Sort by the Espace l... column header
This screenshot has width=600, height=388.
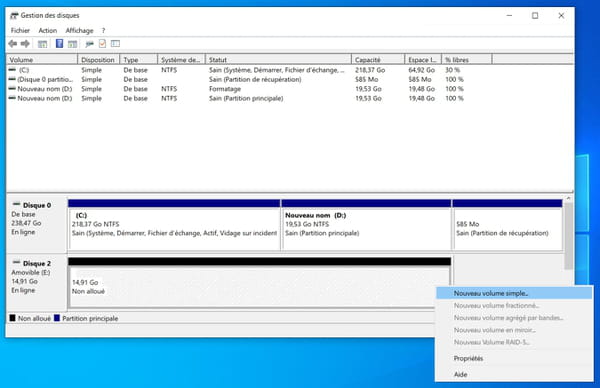tap(423, 60)
